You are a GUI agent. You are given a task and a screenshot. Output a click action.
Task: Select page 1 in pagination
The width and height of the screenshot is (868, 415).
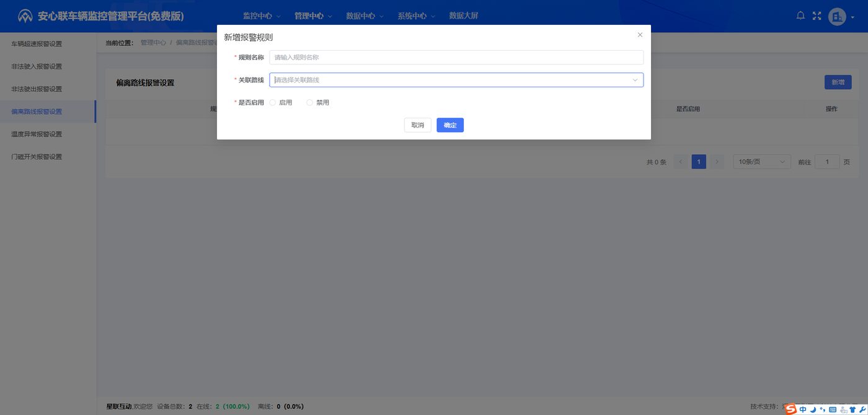pyautogui.click(x=699, y=162)
